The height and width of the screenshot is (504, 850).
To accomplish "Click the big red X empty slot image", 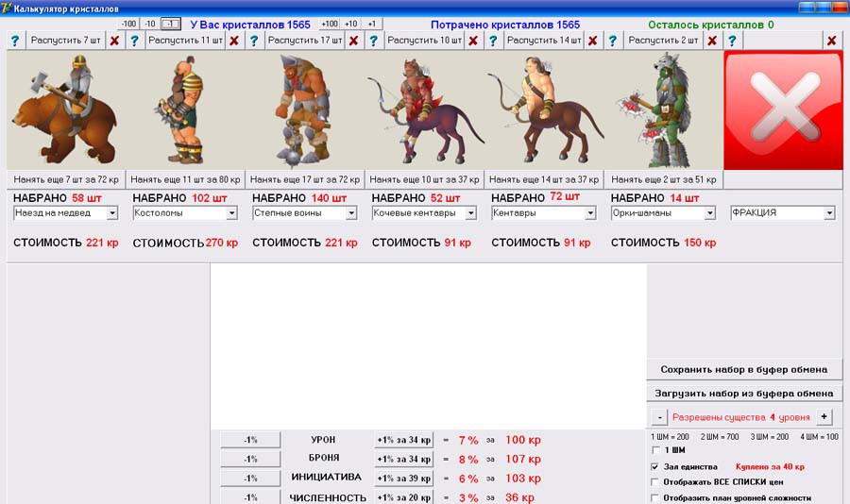I will (x=783, y=110).
